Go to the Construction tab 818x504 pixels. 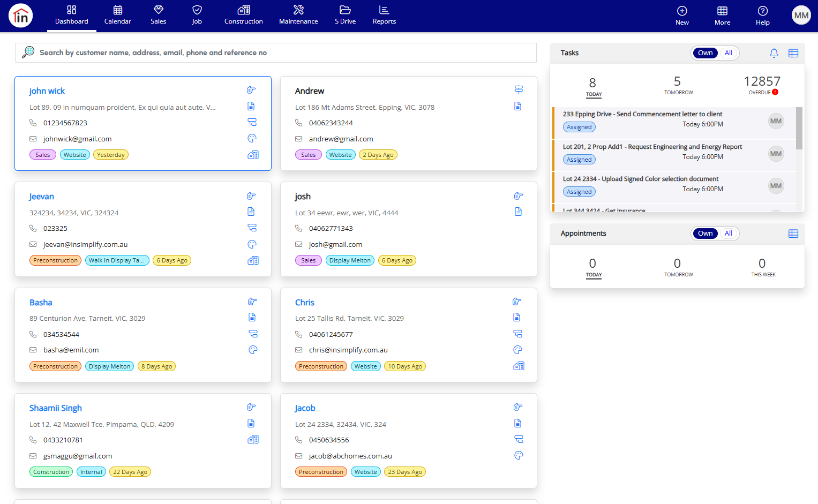point(244,16)
